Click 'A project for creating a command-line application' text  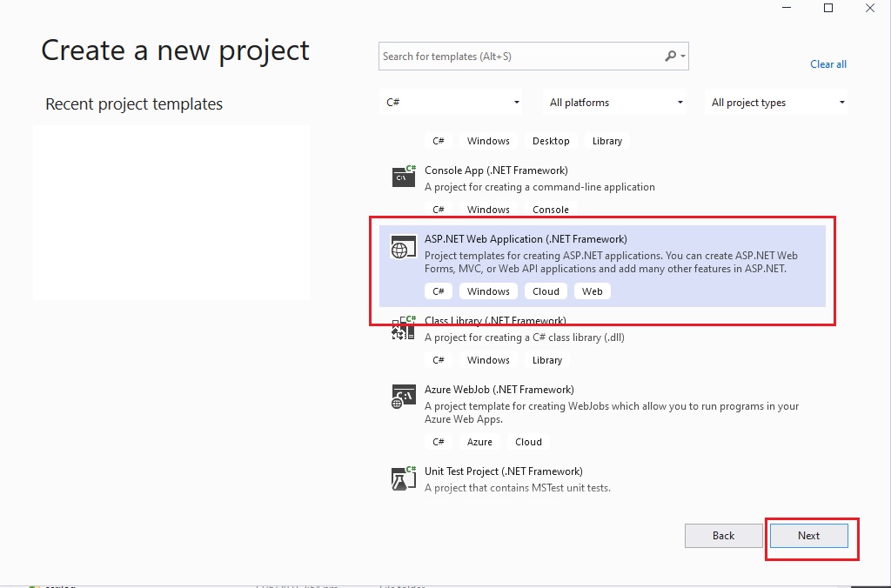click(x=539, y=187)
